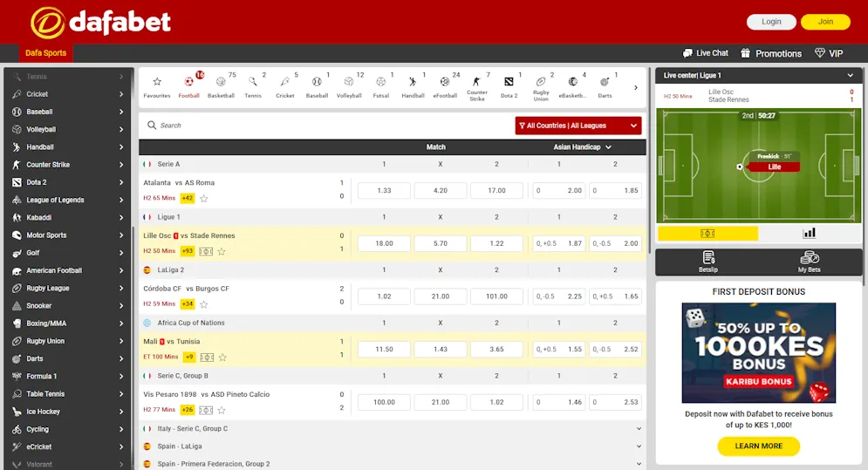This screenshot has width=868, height=470.
Task: Open the VIP page
Action: point(829,53)
